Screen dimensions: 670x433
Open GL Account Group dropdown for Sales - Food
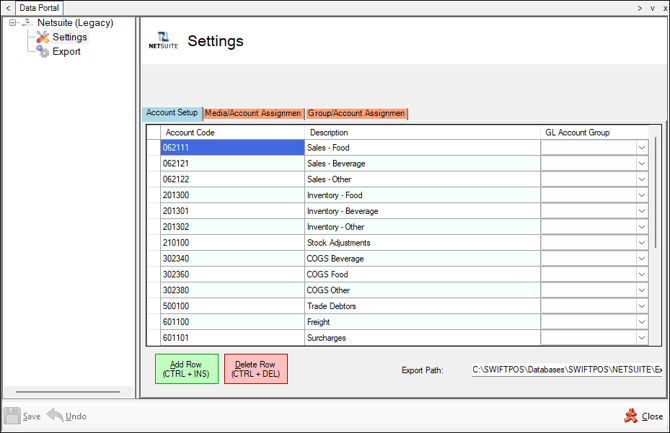pos(641,148)
